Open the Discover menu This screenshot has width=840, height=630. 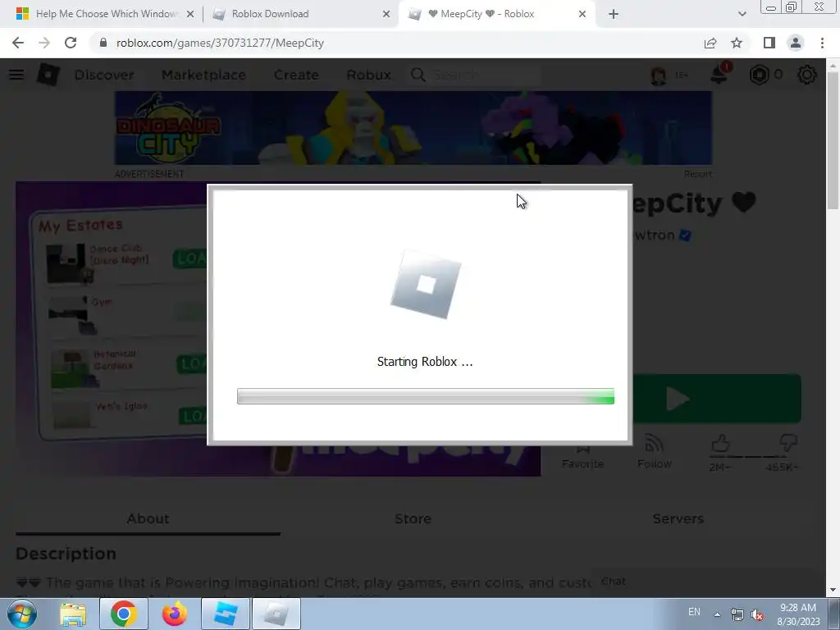coord(104,75)
